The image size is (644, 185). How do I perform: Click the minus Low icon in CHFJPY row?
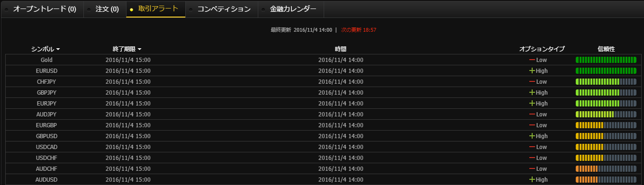532,82
